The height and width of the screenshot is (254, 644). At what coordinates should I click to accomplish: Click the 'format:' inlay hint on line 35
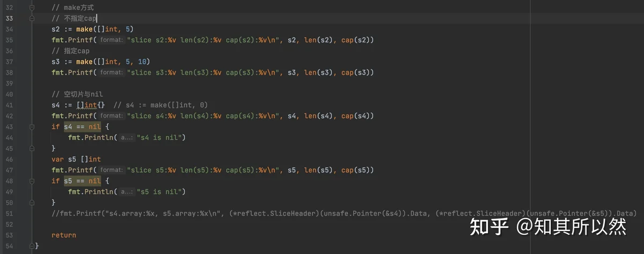(x=112, y=40)
